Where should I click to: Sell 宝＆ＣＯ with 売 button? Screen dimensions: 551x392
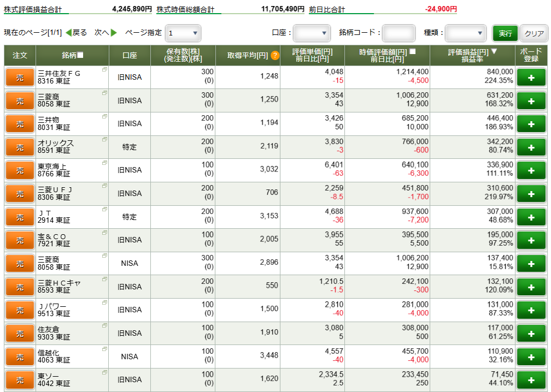[x=20, y=240]
